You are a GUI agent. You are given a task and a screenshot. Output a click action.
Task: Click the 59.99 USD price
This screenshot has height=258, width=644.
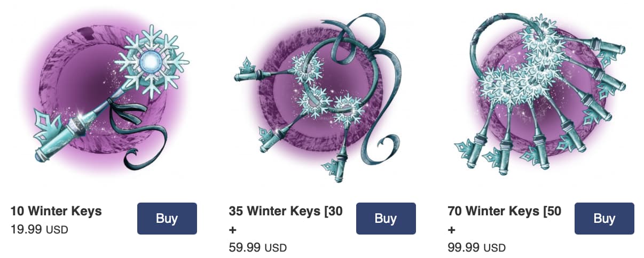point(258,248)
